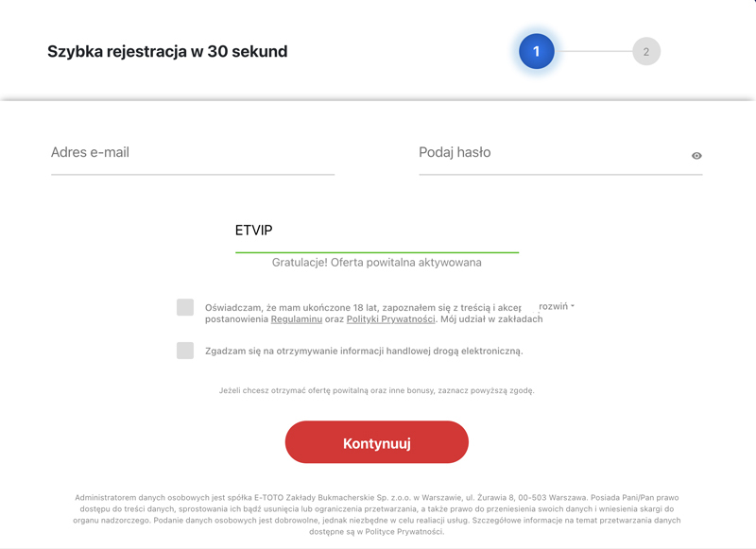This screenshot has width=756, height=549.
Task: Toggle password visibility eye icon
Action: 696,156
